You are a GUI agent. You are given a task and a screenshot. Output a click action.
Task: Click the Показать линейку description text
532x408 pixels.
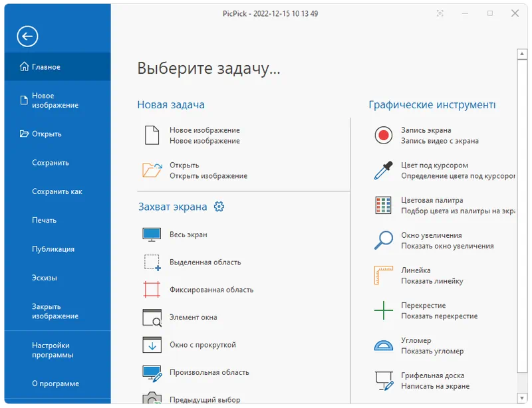pos(432,281)
